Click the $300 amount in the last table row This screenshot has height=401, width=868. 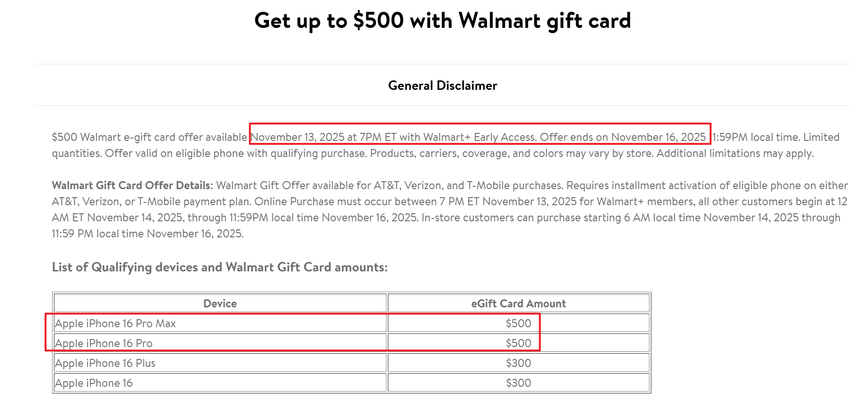click(x=518, y=383)
